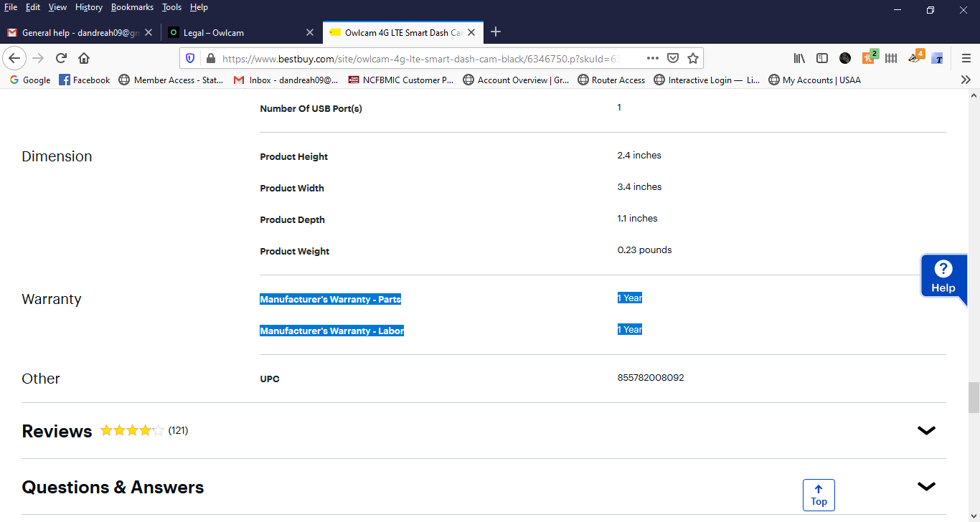Open tracking protection shield icon

pyautogui.click(x=190, y=58)
